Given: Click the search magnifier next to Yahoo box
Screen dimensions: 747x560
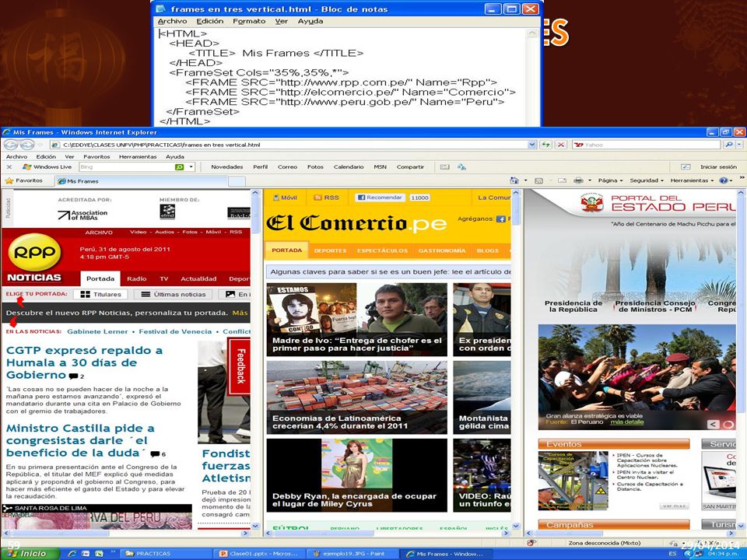Looking at the screenshot, I should click(x=729, y=145).
